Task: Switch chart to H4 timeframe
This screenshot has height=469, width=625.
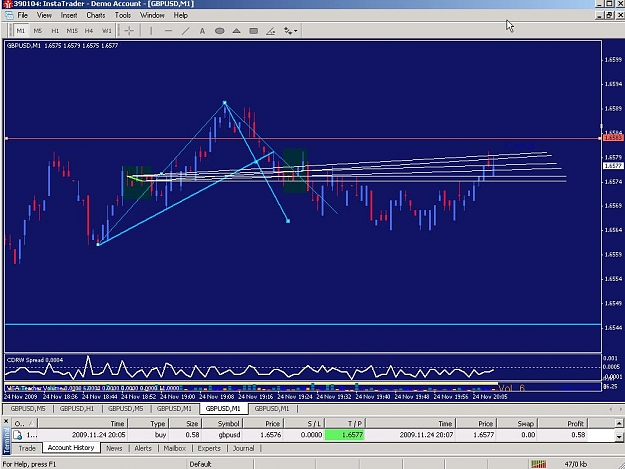Action: pos(89,31)
